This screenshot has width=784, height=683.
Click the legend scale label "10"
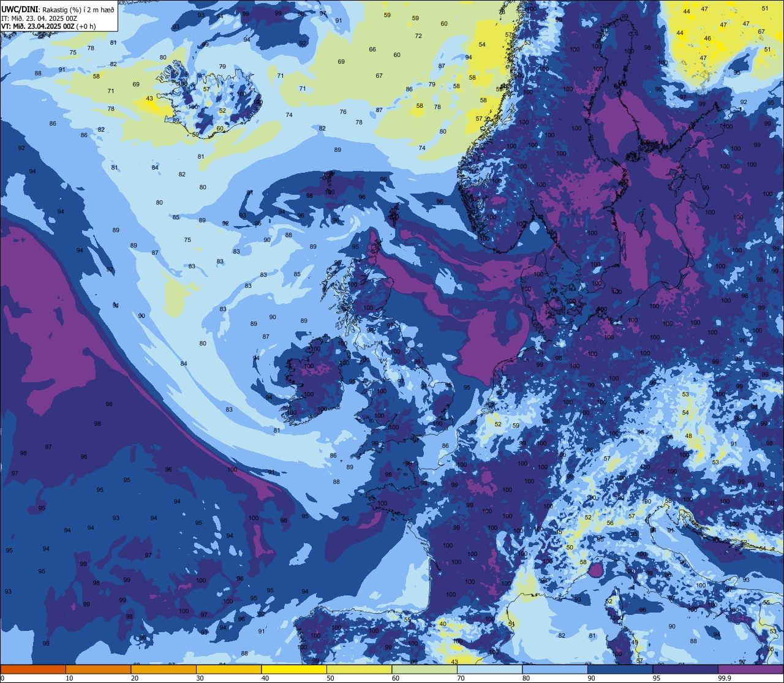(x=69, y=678)
